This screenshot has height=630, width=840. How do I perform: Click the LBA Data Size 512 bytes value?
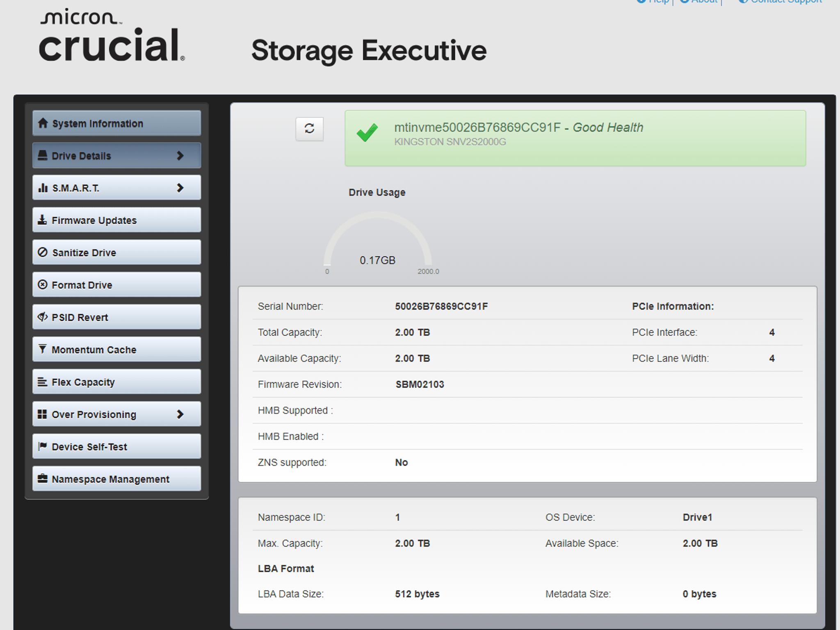(417, 594)
